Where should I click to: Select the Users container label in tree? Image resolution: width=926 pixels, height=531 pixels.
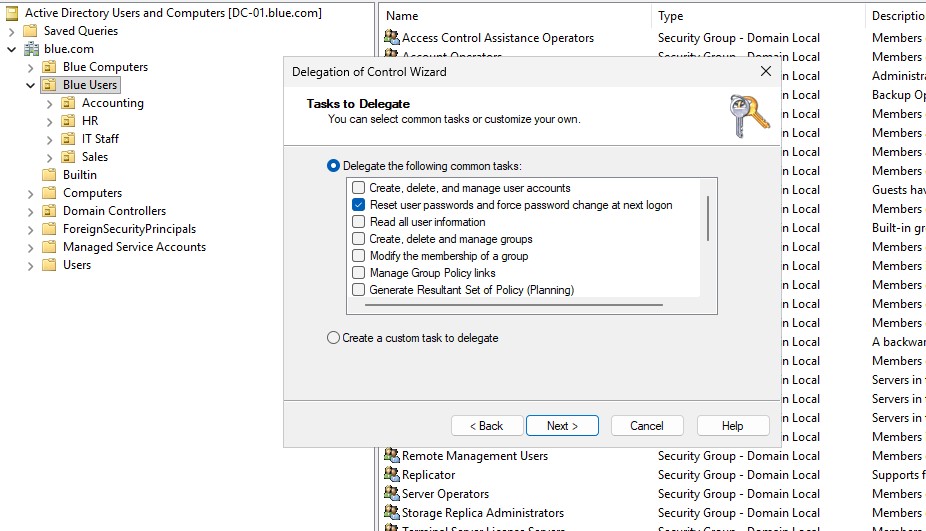77,265
